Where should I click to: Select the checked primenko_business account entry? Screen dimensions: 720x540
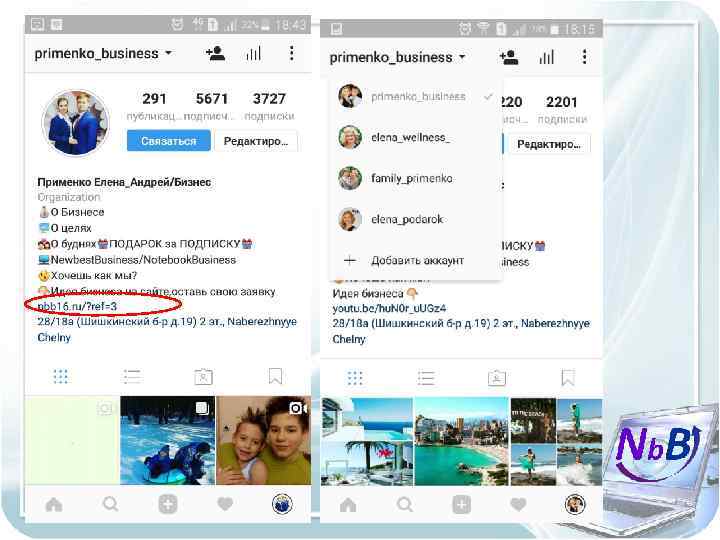(416, 96)
